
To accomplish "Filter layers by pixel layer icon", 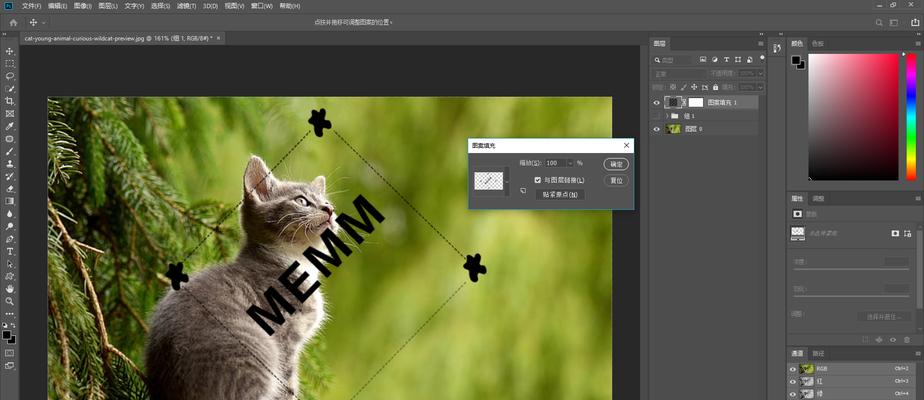I will click(x=703, y=59).
